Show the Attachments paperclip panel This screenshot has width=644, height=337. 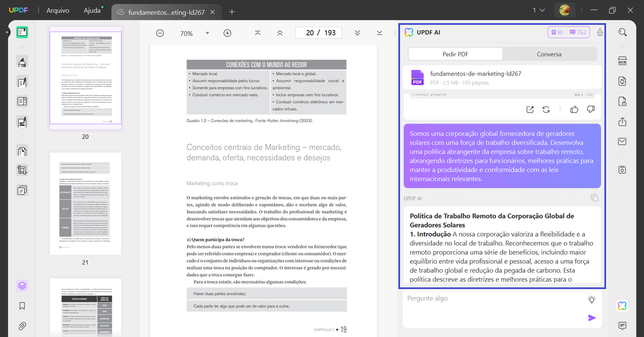22,326
